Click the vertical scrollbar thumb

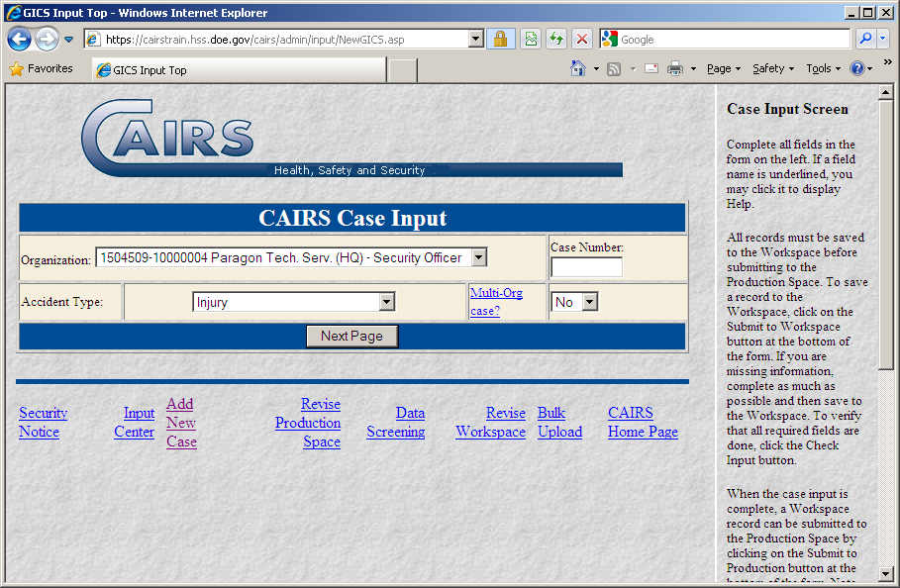tap(886, 235)
